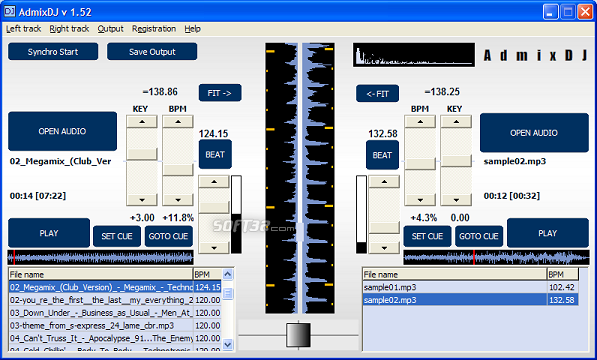This screenshot has width=597, height=360.
Task: Tap the right deck BEAT button
Action: point(382,155)
